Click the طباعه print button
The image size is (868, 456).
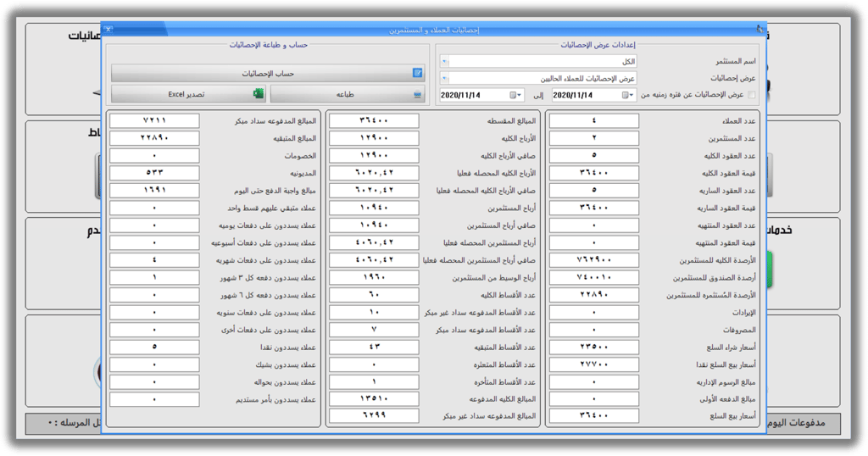(x=347, y=94)
